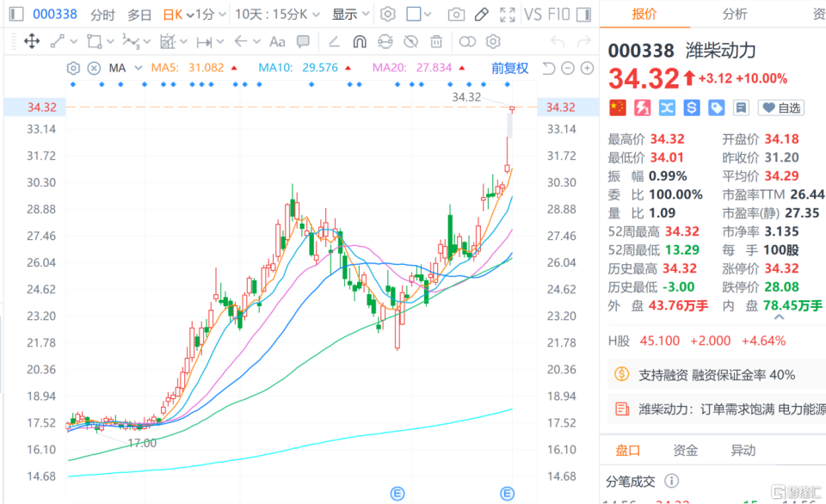Open the layout square dropdown
Screen dimensions: 826x504
tap(419, 15)
